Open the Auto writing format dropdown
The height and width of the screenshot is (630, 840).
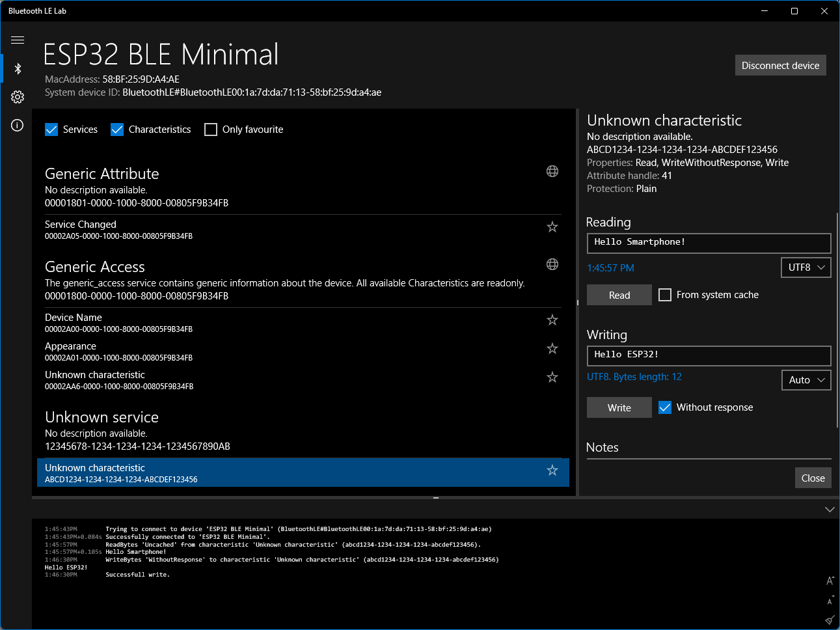(x=806, y=380)
